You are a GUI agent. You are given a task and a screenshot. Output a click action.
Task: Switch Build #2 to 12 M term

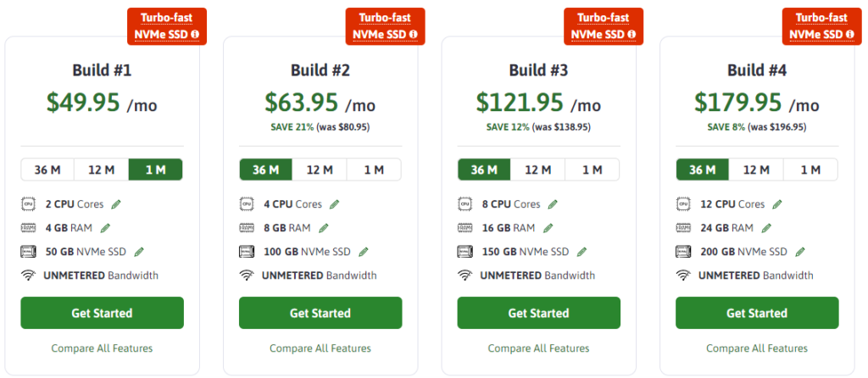[320, 170]
